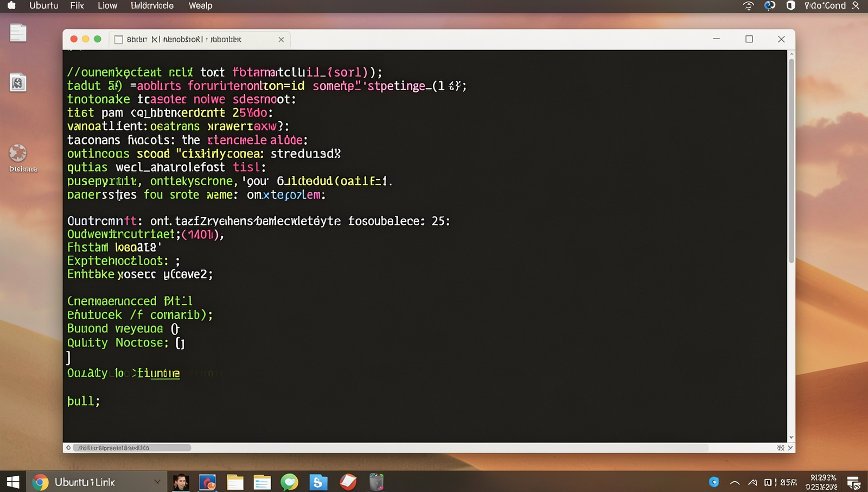Viewport: 868px width, 492px height.
Task: Open the search magnifier in top menu bar
Action: pyautogui.click(x=856, y=5)
